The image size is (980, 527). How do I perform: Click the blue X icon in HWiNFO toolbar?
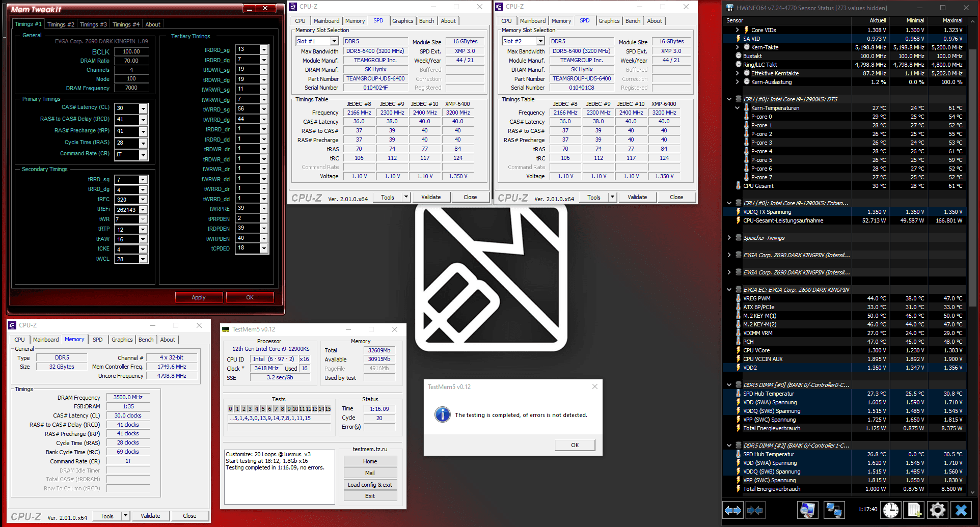click(961, 510)
